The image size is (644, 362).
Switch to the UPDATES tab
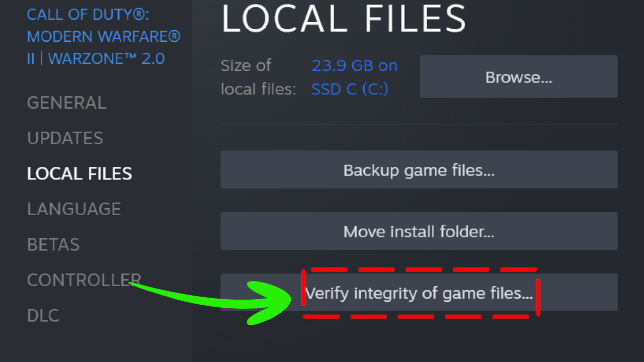tap(65, 138)
